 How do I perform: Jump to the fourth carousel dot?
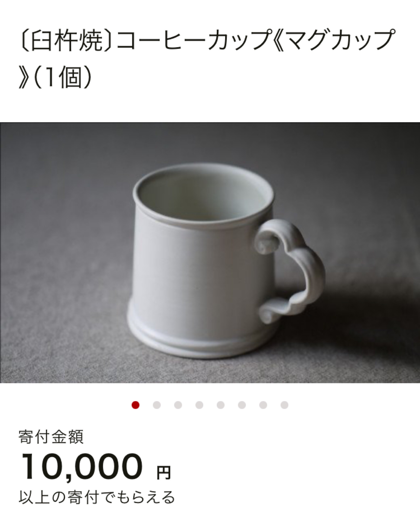click(x=199, y=405)
